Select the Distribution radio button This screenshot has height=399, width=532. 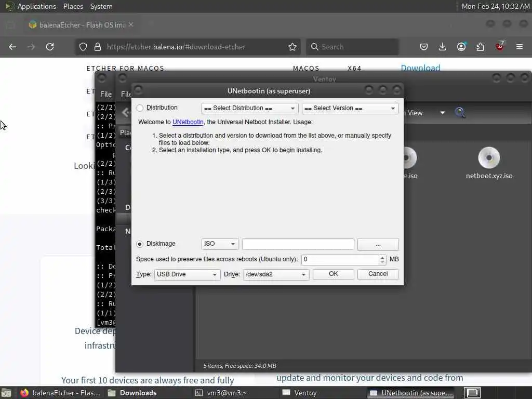coord(139,108)
